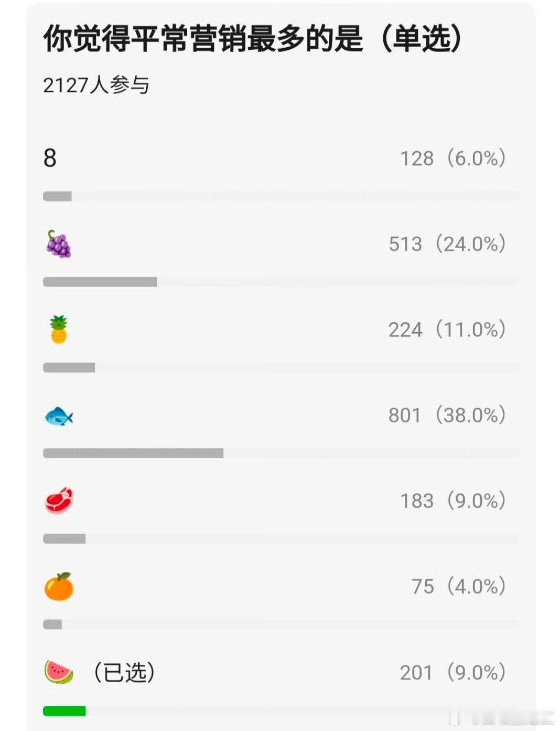Tap the 224 (11.0%) vote count
The width and height of the screenshot is (560, 731).
[x=447, y=330]
